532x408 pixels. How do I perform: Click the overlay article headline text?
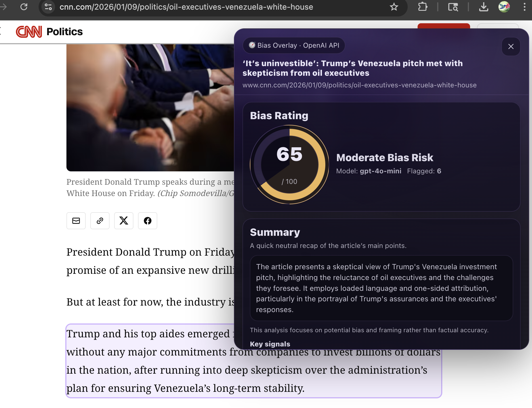tap(353, 68)
